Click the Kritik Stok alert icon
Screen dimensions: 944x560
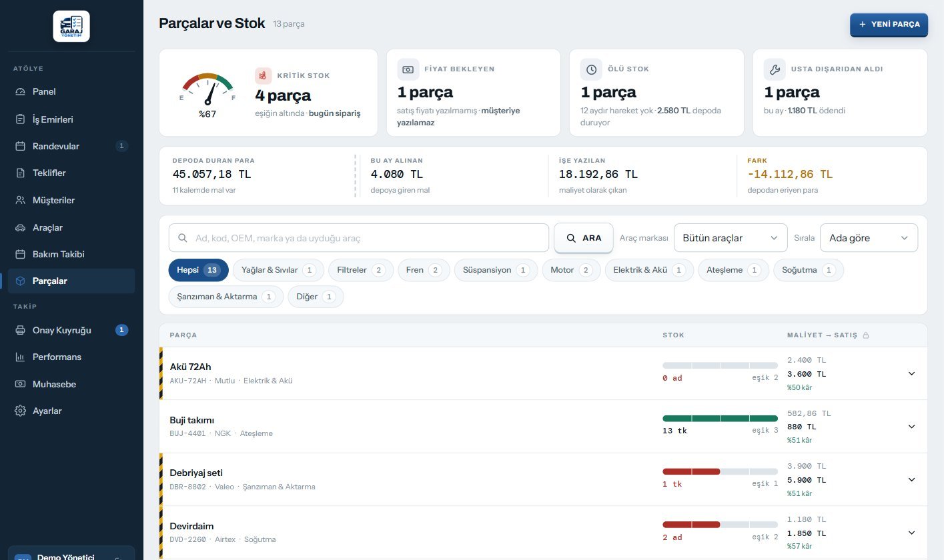pyautogui.click(x=264, y=75)
